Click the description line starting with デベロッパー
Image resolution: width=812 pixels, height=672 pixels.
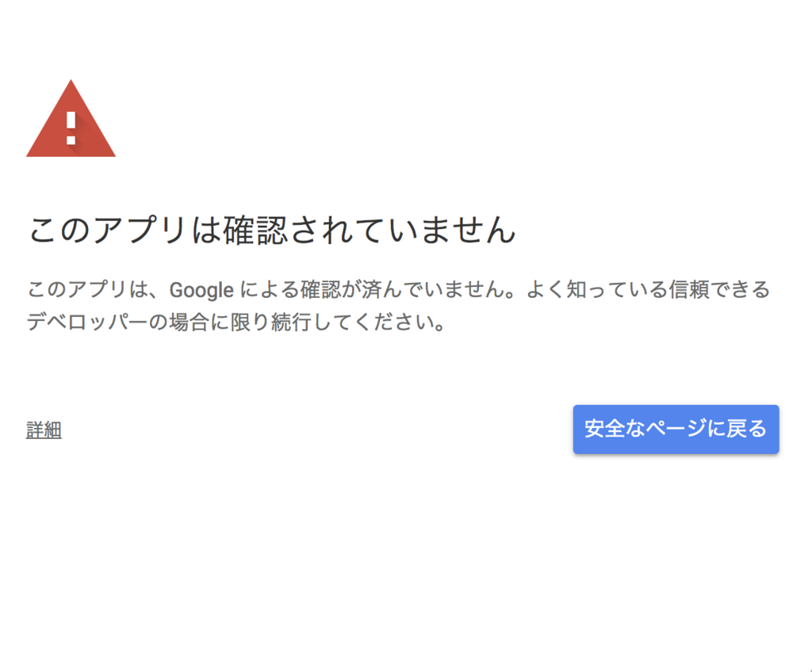(x=236, y=322)
